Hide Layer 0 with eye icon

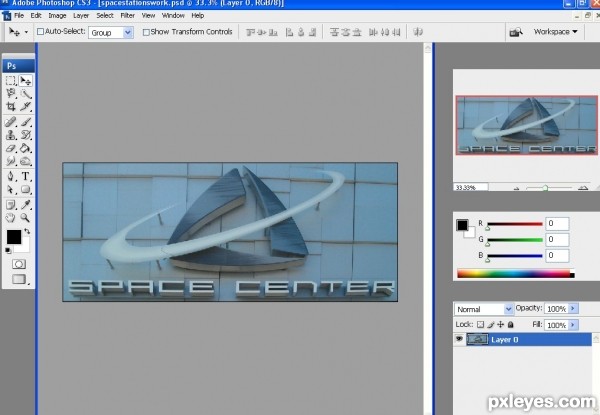[459, 339]
